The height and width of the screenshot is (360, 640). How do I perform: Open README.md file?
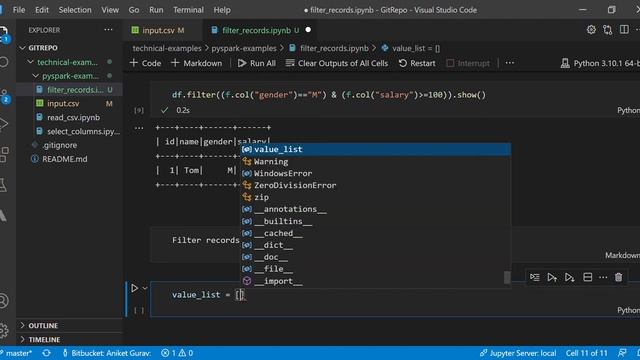64,159
